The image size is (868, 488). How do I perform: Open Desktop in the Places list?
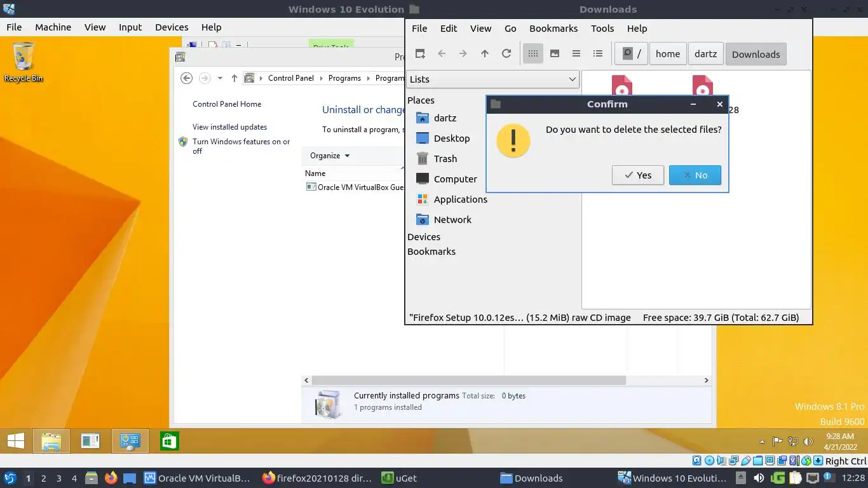coord(443,139)
